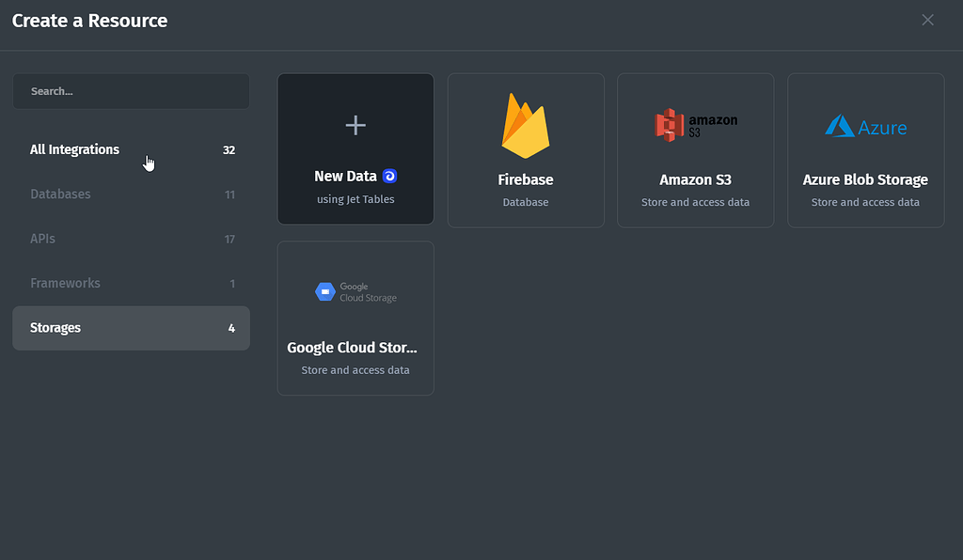Screen dimensions: 963x560
Task: Click the plus icon on New Data card
Action: (355, 124)
